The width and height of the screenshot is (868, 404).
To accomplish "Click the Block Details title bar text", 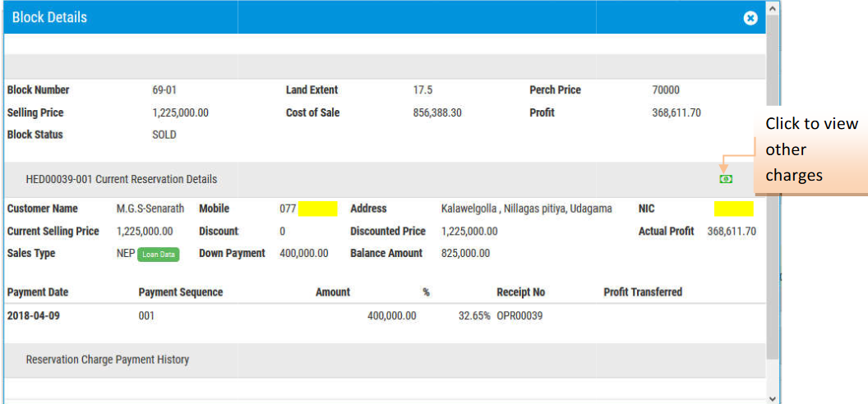I will click(x=49, y=17).
